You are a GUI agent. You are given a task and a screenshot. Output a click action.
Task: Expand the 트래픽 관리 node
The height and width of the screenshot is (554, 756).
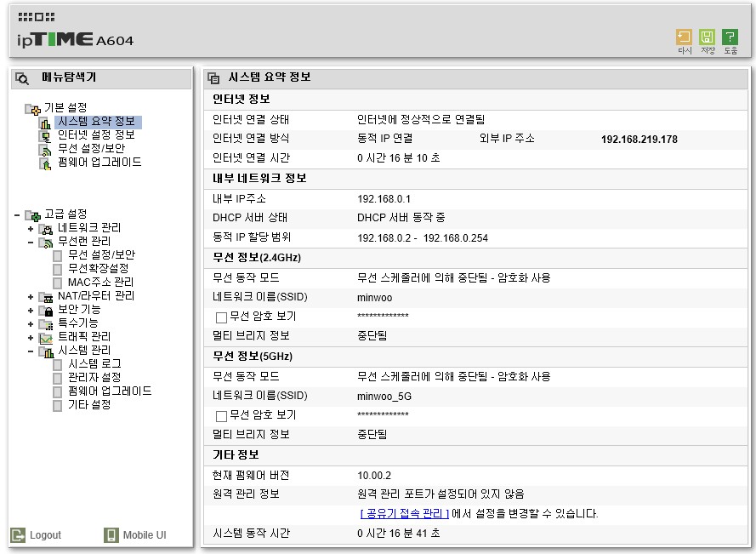pos(31,338)
